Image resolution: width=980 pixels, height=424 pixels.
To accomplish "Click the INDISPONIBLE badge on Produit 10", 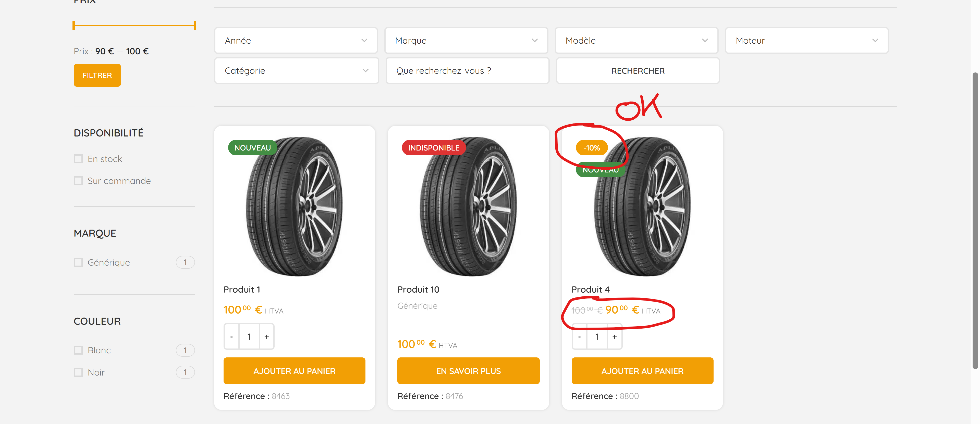I will coord(434,147).
